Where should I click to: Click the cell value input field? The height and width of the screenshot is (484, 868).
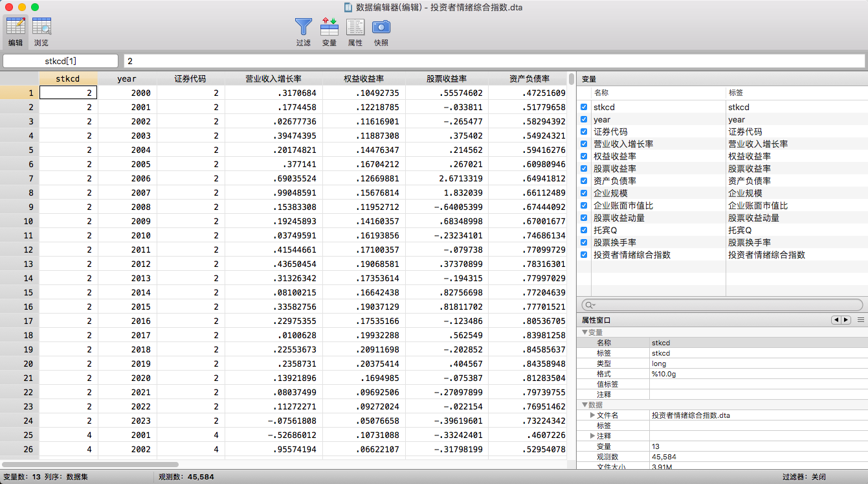click(x=494, y=61)
